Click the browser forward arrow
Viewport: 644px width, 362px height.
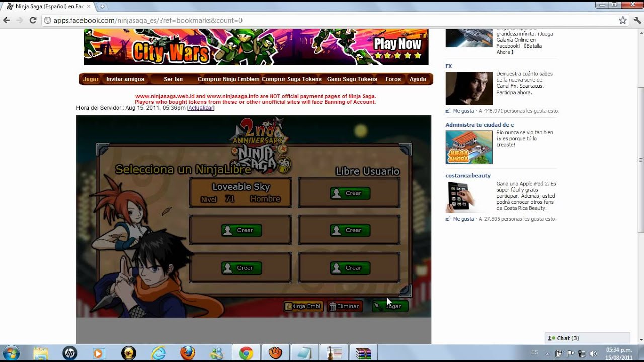[20, 20]
